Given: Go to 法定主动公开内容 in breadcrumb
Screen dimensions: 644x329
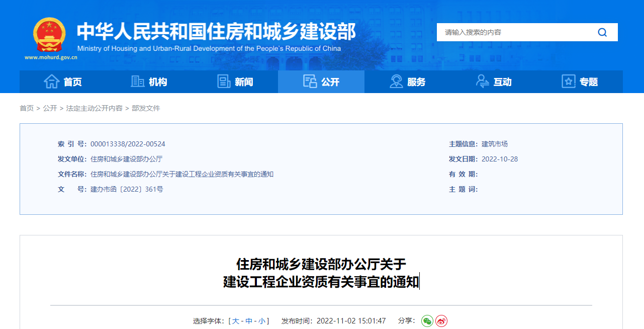Looking at the screenshot, I should [95, 108].
